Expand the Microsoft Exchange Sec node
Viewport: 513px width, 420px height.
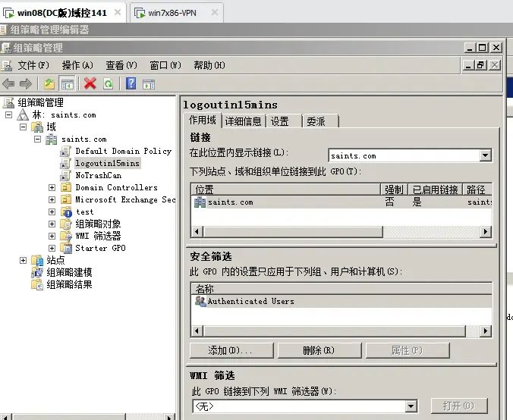tap(52, 199)
